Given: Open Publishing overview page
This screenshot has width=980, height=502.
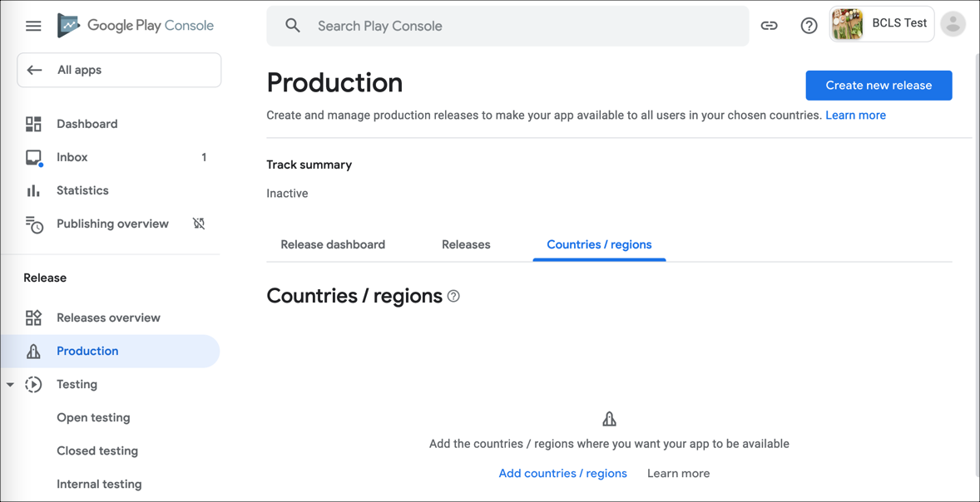Looking at the screenshot, I should [111, 224].
